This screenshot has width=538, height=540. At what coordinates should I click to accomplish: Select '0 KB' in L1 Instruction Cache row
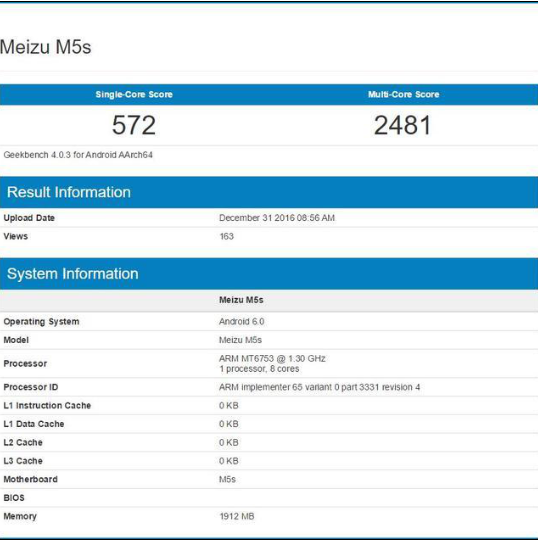click(x=229, y=405)
